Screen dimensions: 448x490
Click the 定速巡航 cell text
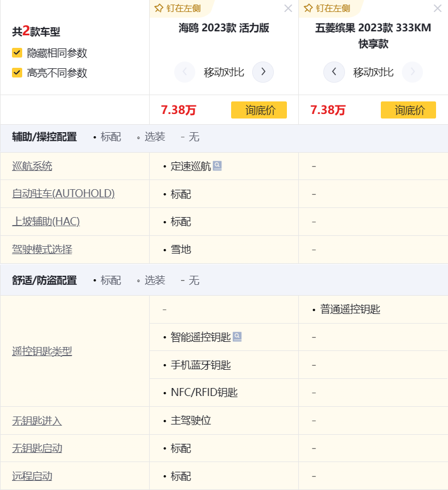(191, 166)
